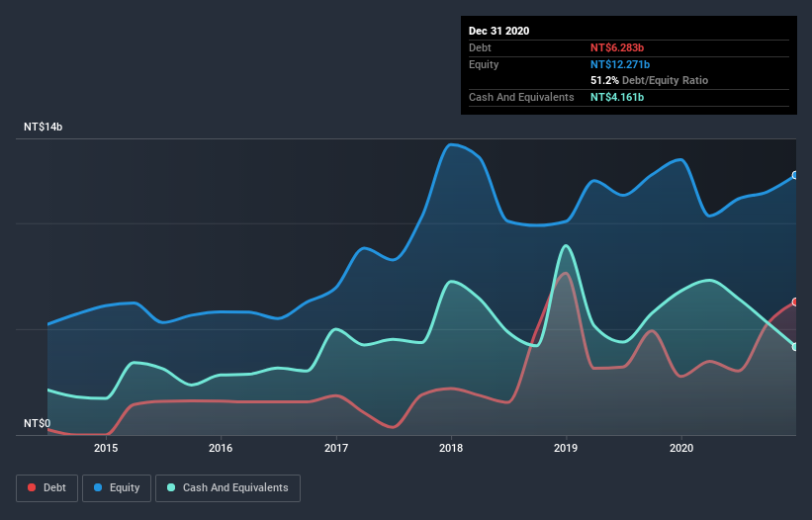
Task: Select the teal Cash endpoint marker on the chart
Action: (795, 347)
